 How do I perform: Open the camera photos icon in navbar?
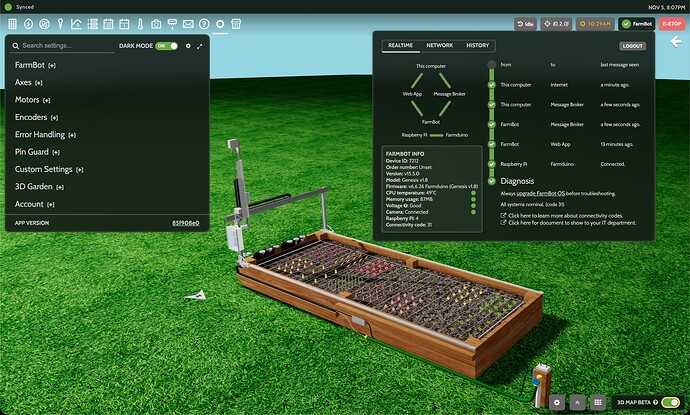pyautogui.click(x=156, y=23)
